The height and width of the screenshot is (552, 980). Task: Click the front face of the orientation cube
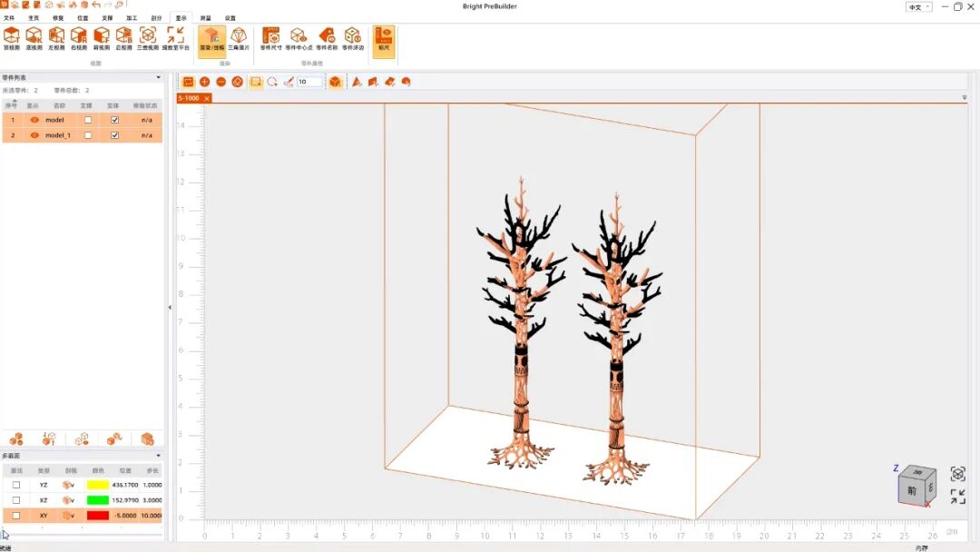(x=912, y=491)
